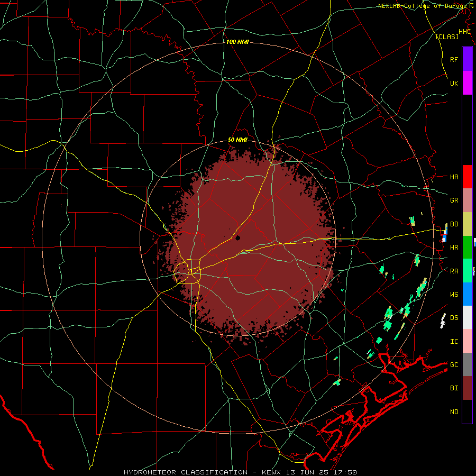Screen dimensions: 476x476
Task: Pick the HR dark green legend swatch
Action: point(467,248)
